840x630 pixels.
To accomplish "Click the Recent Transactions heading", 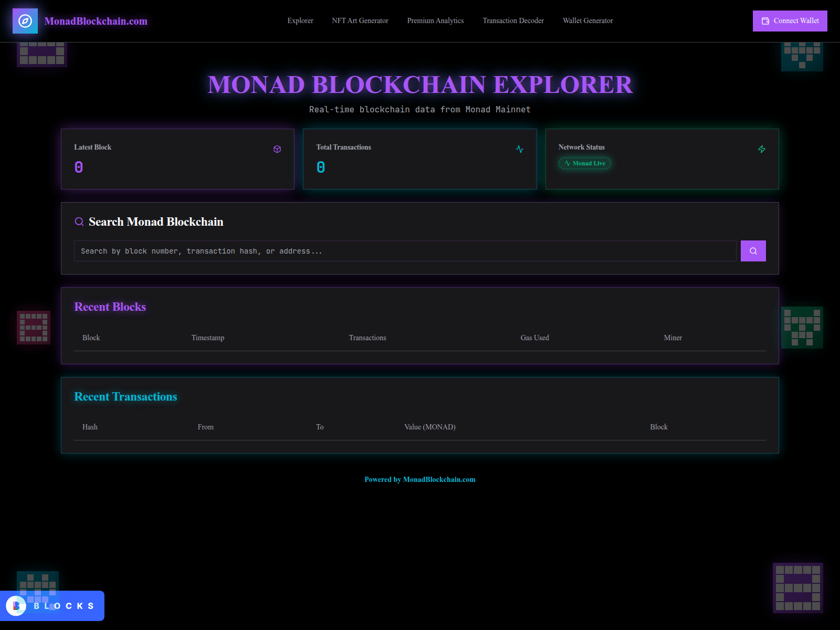I will tap(125, 396).
